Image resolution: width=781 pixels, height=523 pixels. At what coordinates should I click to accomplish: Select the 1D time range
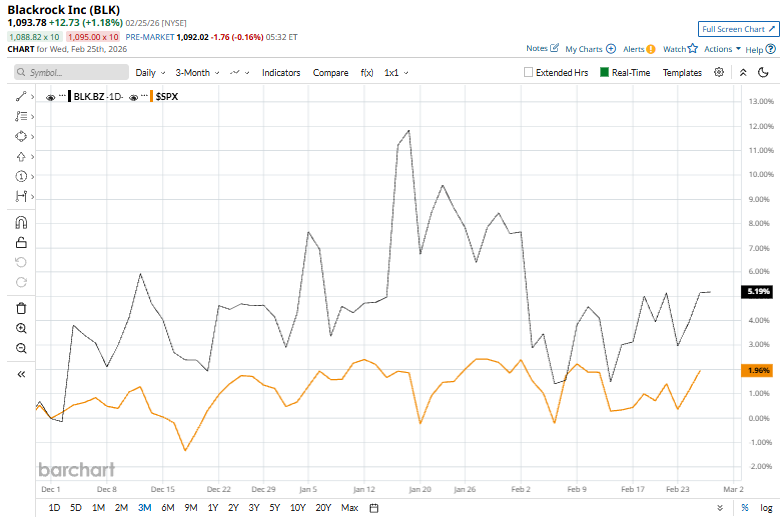pos(54,508)
